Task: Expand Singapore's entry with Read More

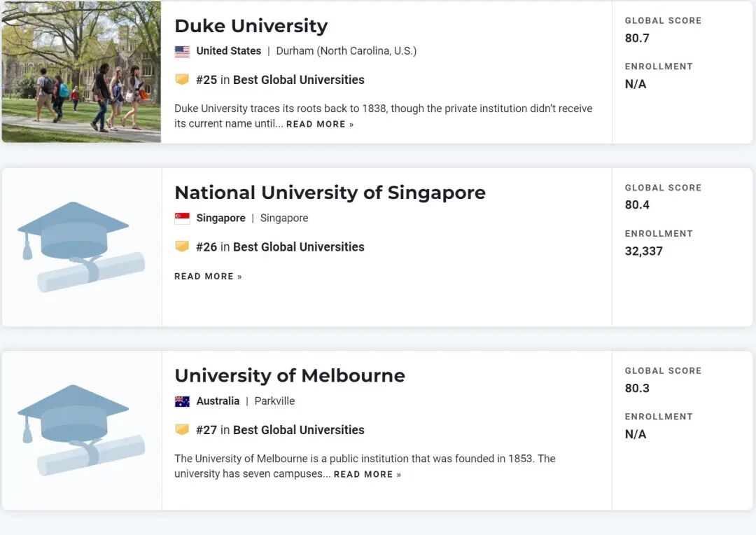Action: pos(208,277)
